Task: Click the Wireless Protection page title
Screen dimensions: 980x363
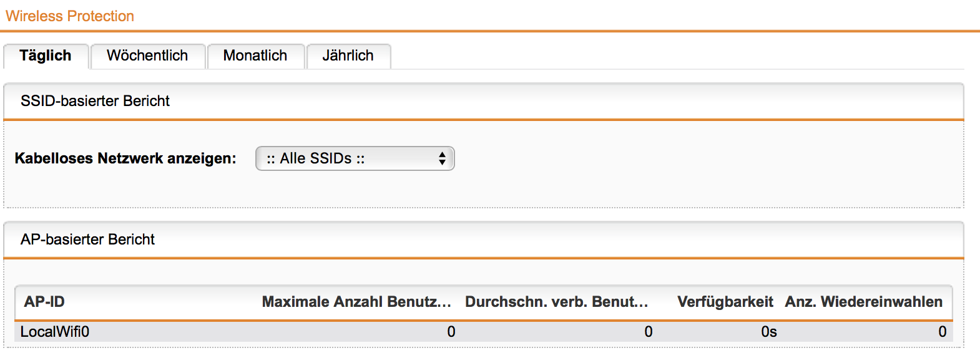Action: click(x=70, y=16)
